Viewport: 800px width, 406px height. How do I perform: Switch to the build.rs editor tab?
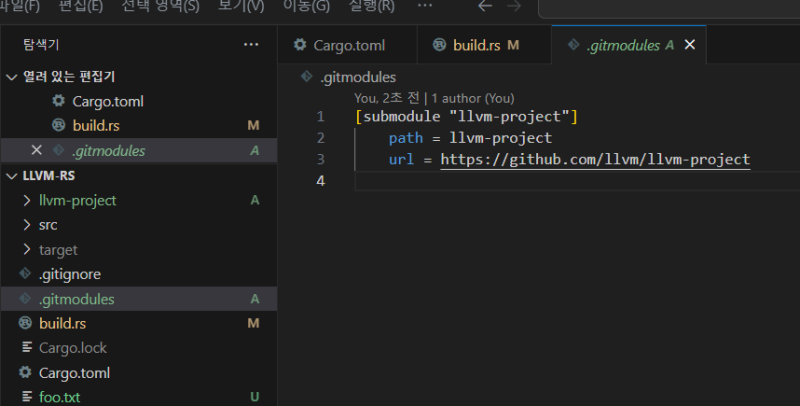click(x=475, y=45)
